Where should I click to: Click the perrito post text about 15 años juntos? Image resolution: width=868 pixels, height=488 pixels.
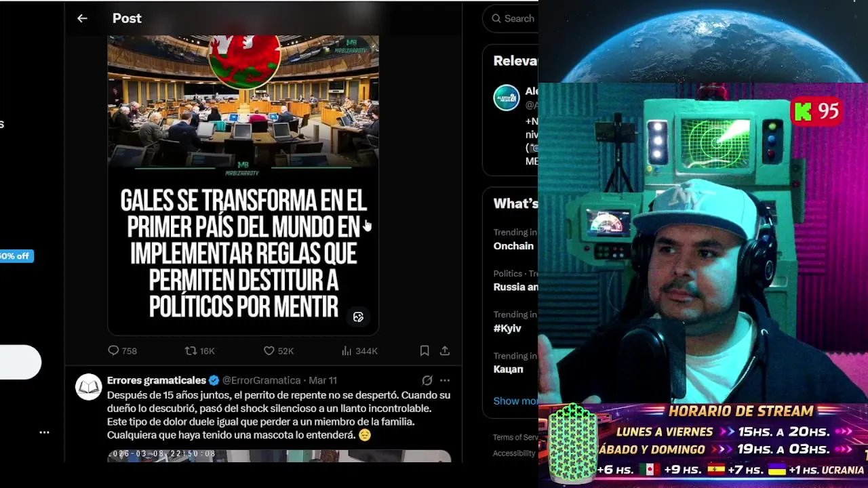pos(279,415)
